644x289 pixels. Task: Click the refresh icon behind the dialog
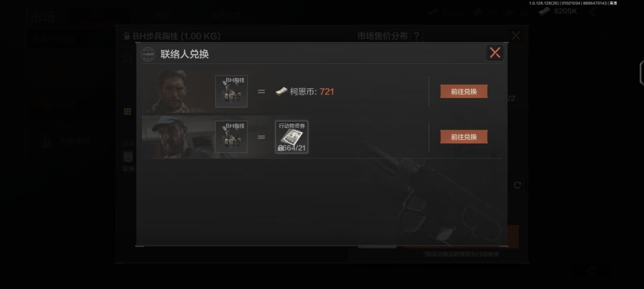517,186
